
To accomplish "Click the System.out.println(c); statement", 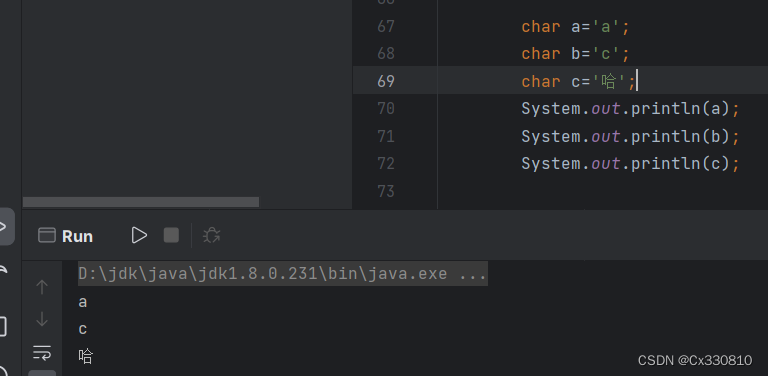I will point(630,164).
